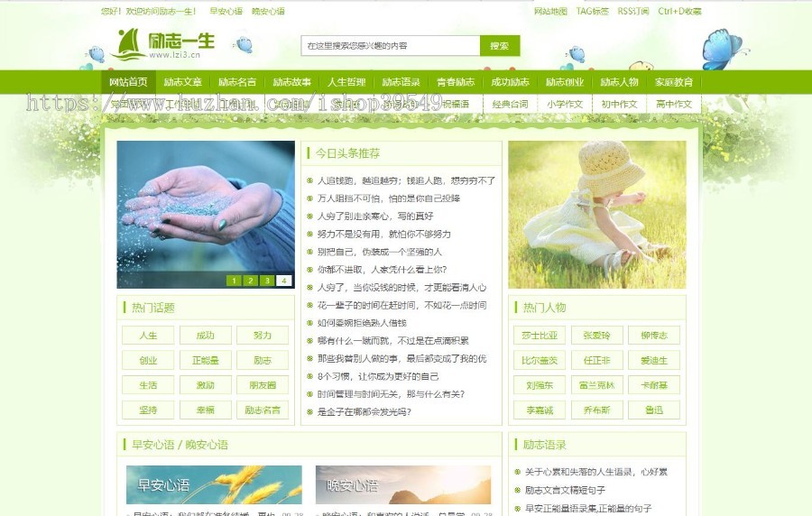Open the TAG标签 link

tap(593, 11)
